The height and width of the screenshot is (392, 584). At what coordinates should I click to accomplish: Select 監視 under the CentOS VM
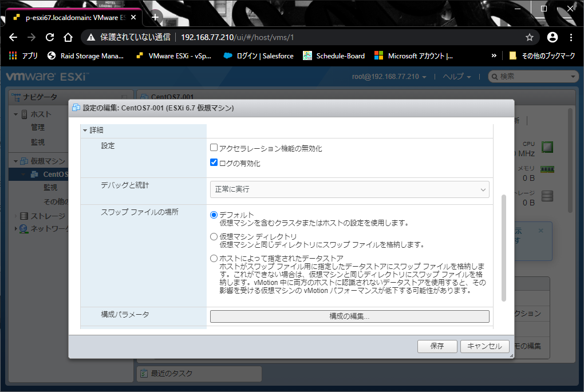coord(50,187)
